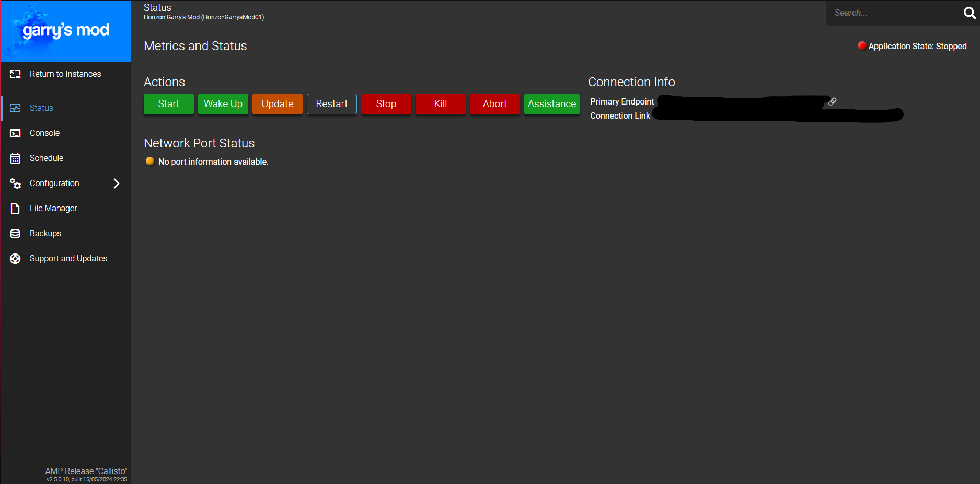Open the Console menu item

click(x=66, y=133)
